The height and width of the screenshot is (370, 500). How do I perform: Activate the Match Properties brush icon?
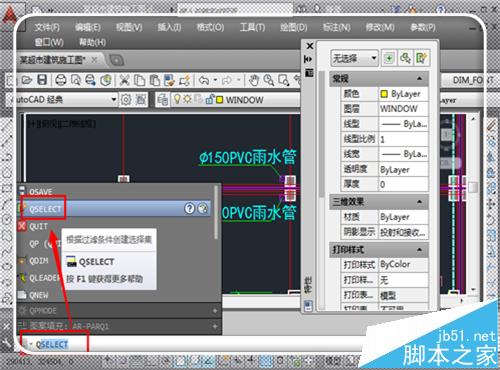[169, 80]
